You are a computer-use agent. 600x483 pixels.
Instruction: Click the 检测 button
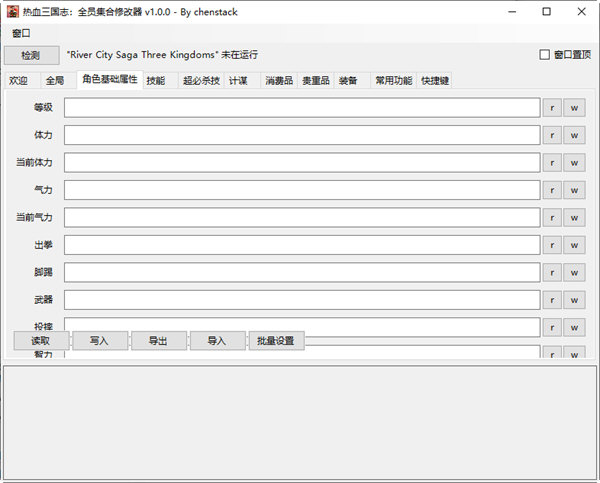pyautogui.click(x=32, y=55)
